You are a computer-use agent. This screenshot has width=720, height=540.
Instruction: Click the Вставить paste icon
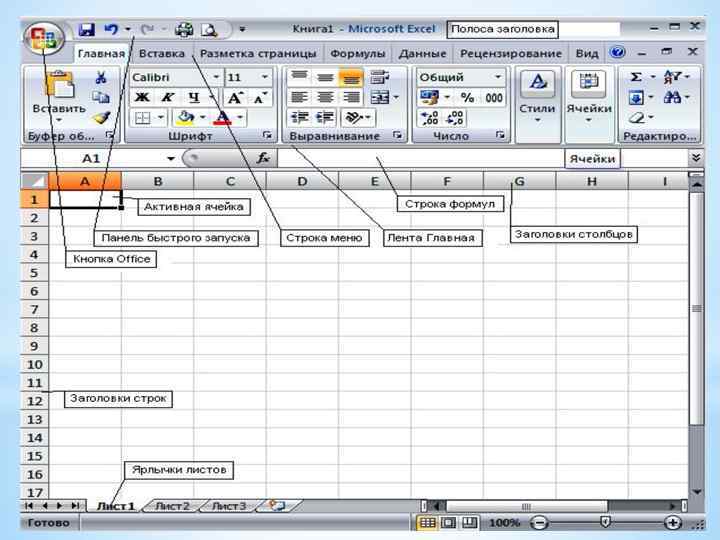pyautogui.click(x=60, y=86)
